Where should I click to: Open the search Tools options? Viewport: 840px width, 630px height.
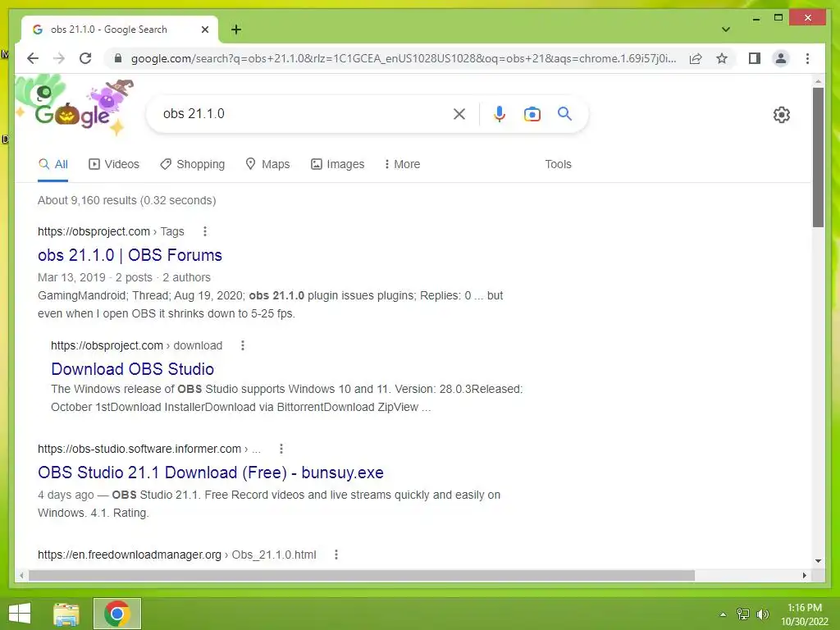coord(558,164)
